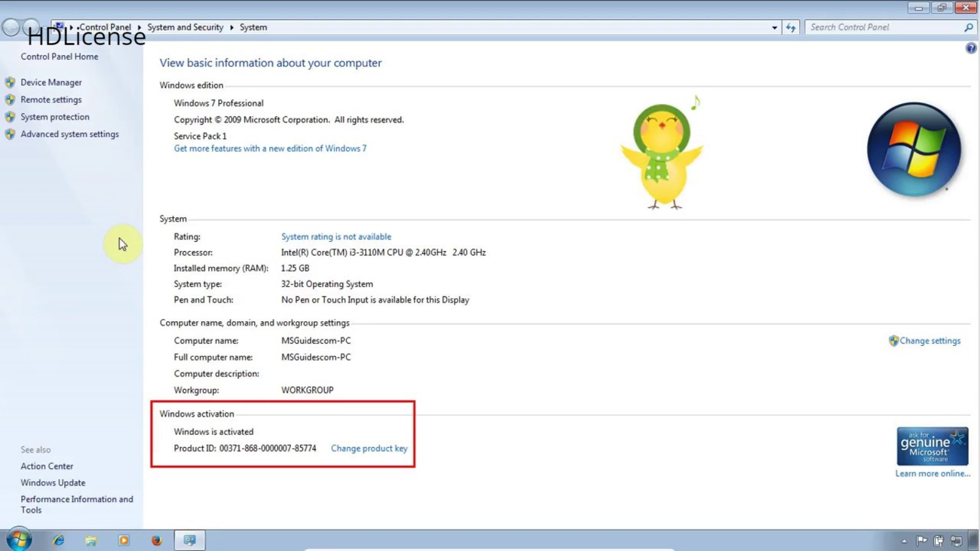Open Action Center under See also
980x551 pixels.
tap(47, 466)
